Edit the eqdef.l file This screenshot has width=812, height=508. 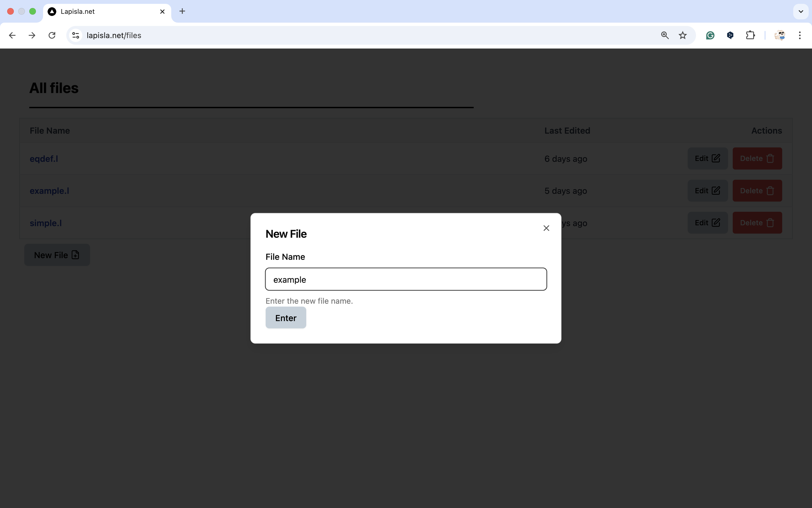[708, 158]
